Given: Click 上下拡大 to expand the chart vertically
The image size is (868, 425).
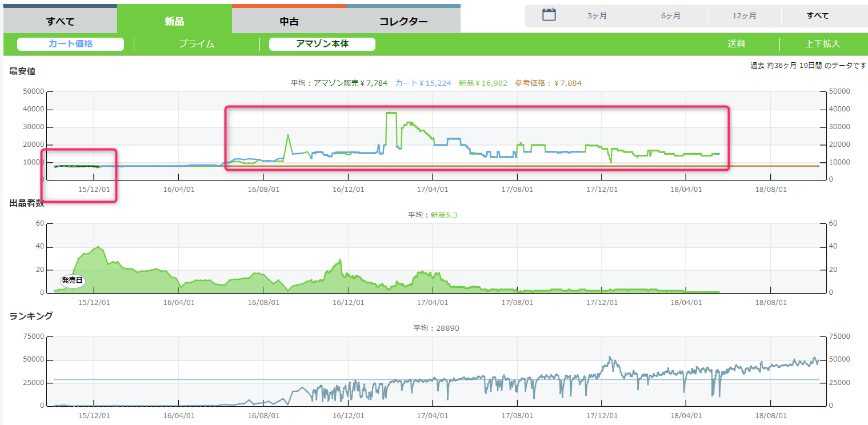Looking at the screenshot, I should pos(822,44).
